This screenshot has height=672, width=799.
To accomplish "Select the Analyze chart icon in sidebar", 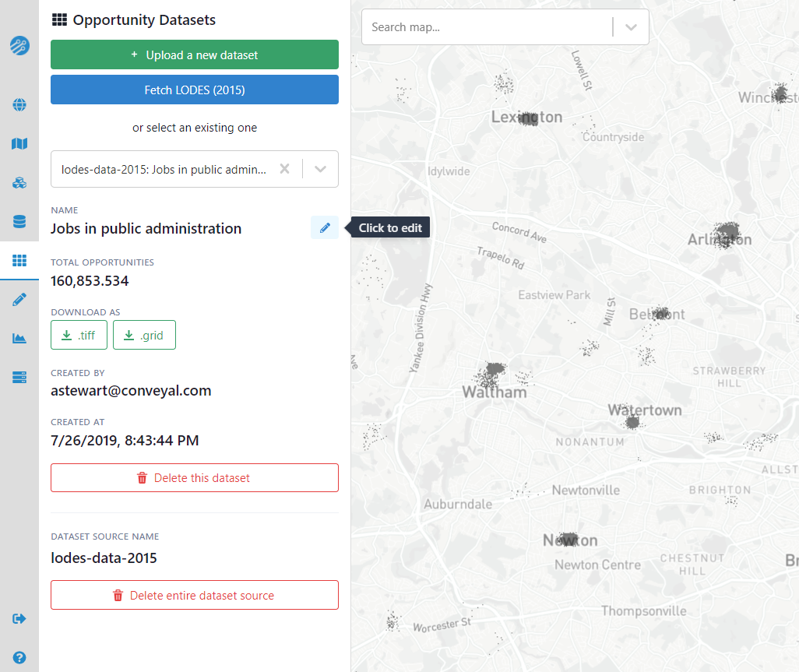I will (19, 338).
